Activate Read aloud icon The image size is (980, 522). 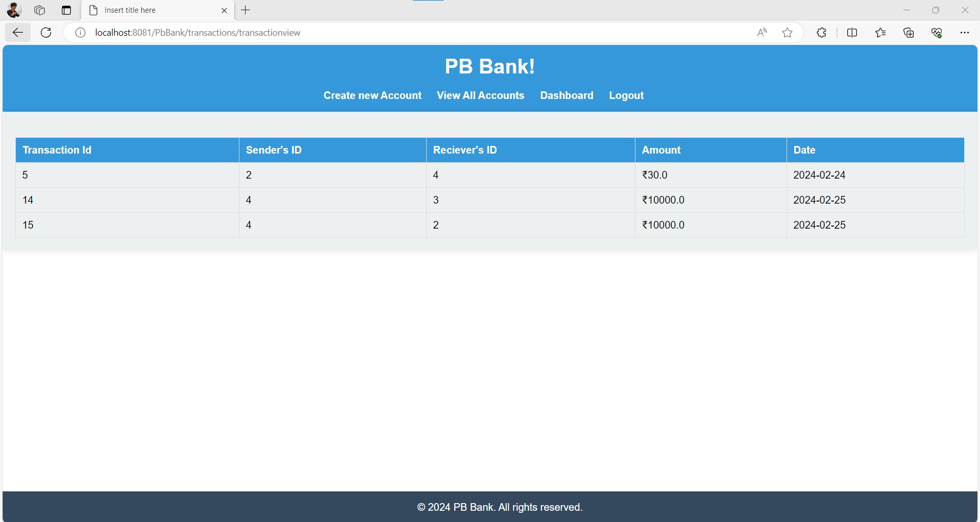tap(762, 33)
